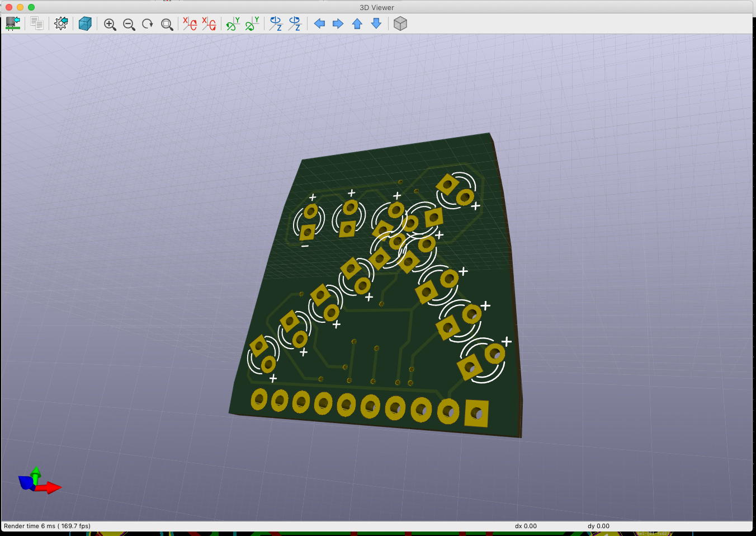Toggle orthographic projection gray cube icon
The image size is (756, 536).
[400, 23]
